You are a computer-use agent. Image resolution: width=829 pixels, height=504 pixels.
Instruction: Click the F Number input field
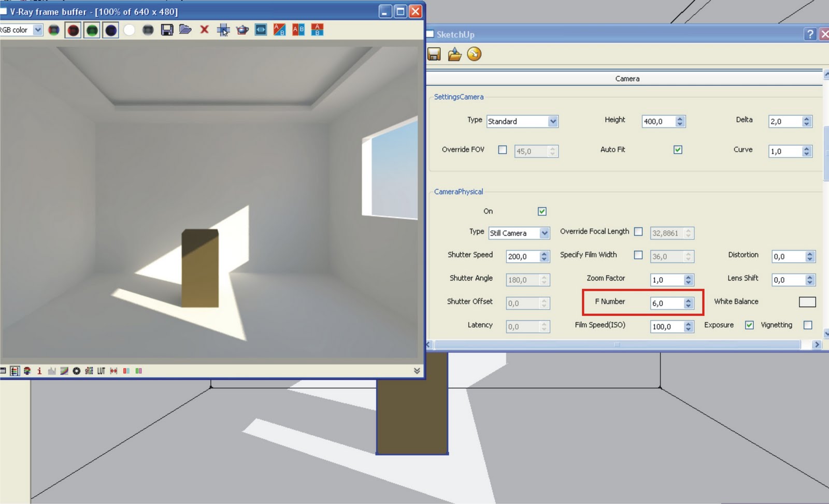coord(667,304)
